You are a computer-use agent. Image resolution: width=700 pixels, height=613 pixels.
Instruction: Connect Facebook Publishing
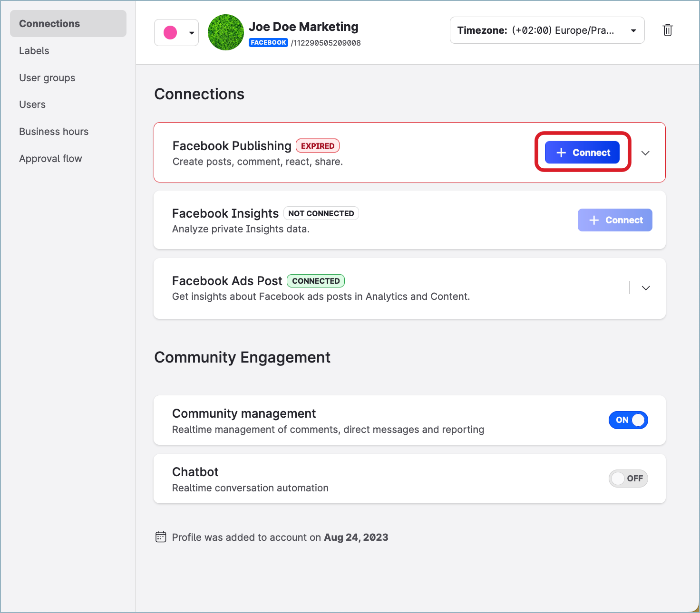click(582, 152)
